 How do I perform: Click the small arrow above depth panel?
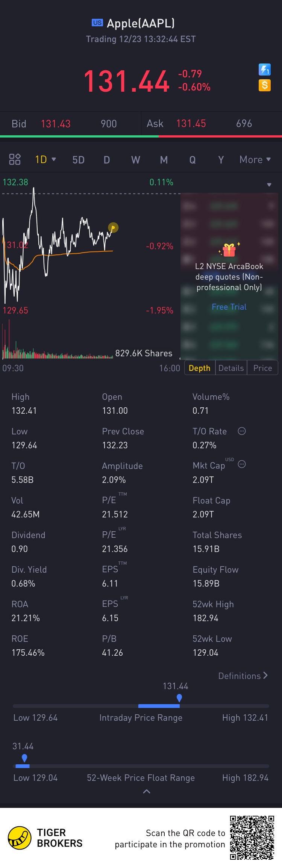point(269,184)
